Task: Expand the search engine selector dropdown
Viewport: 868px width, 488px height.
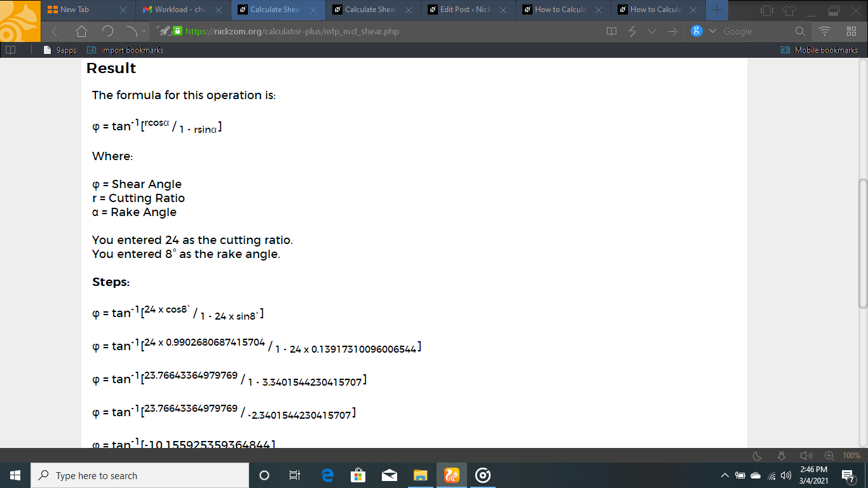Action: point(712,31)
